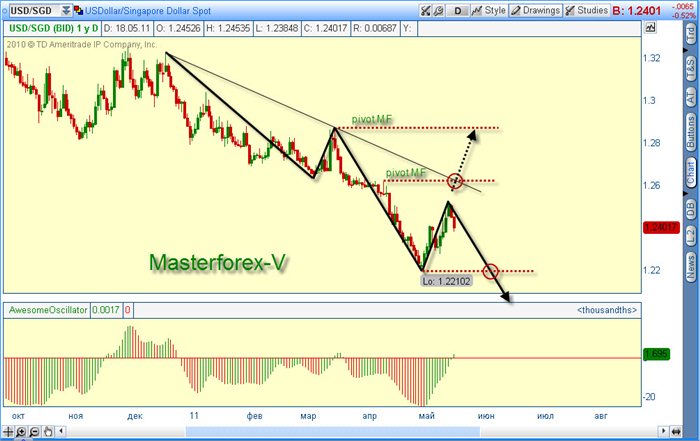Screen dimensions: 700x441
Task: Click the red 1.24017 price axis label
Action: [x=661, y=228]
